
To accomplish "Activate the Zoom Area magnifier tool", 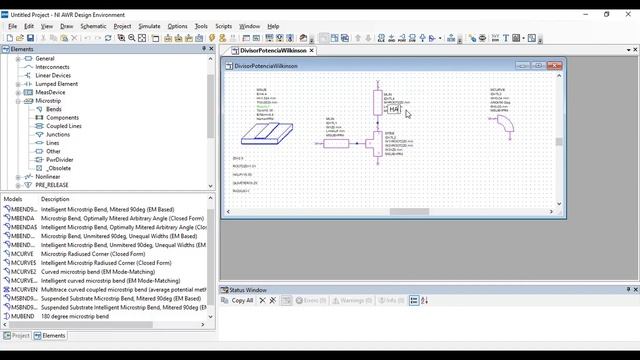I will pyautogui.click(x=121, y=38).
